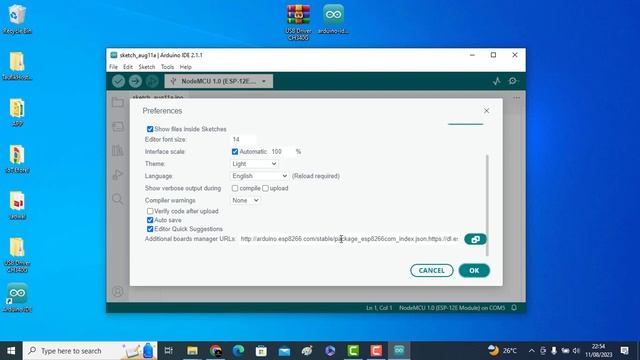Open the Mail app on the taskbar

coord(284,351)
